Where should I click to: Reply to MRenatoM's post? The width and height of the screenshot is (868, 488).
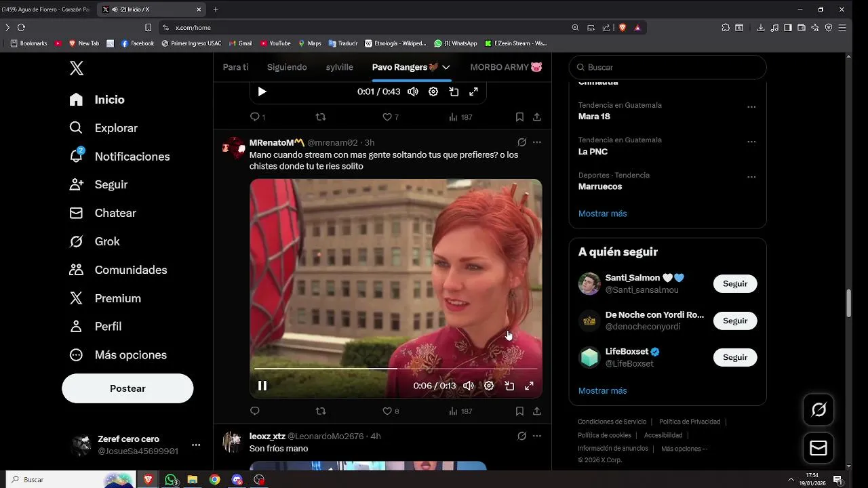pyautogui.click(x=255, y=411)
